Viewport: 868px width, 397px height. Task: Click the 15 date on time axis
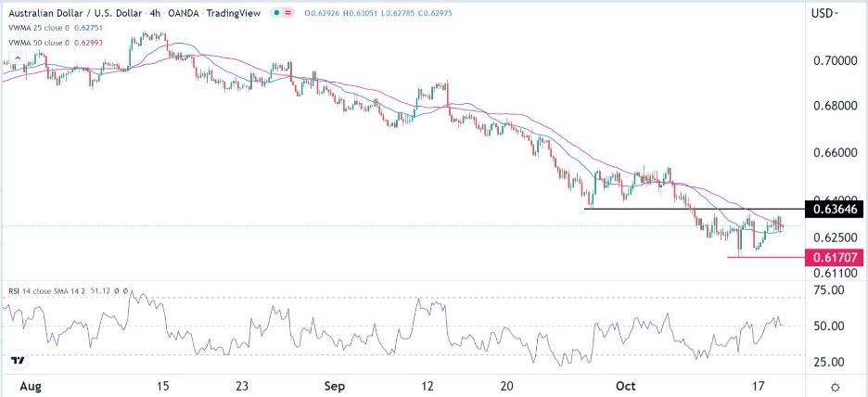[162, 385]
